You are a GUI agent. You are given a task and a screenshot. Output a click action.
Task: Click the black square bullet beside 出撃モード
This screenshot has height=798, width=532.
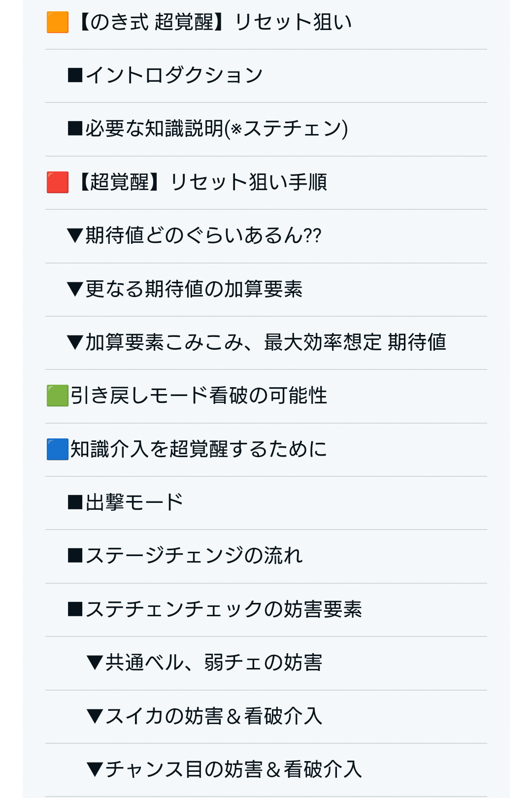(75, 503)
